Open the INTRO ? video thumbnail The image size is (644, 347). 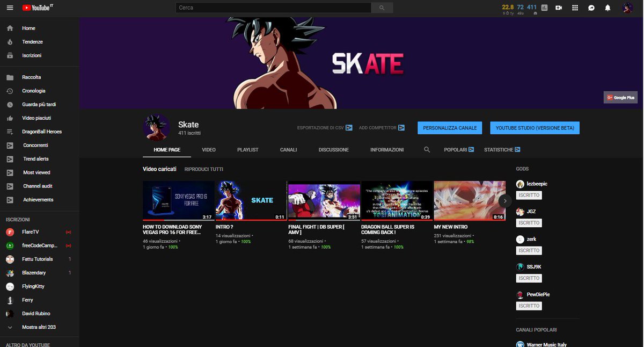point(251,200)
